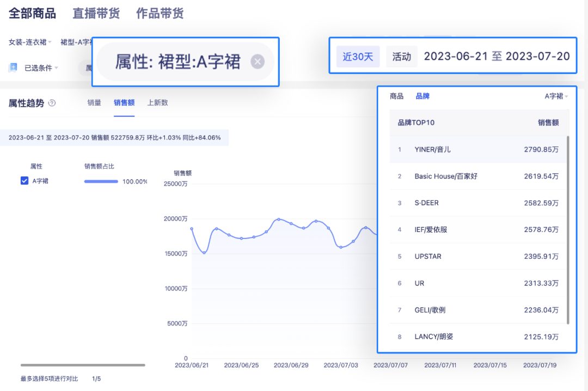
Task: Remove the 裙型:A字裙 attribute filter tag
Action: coord(257,62)
